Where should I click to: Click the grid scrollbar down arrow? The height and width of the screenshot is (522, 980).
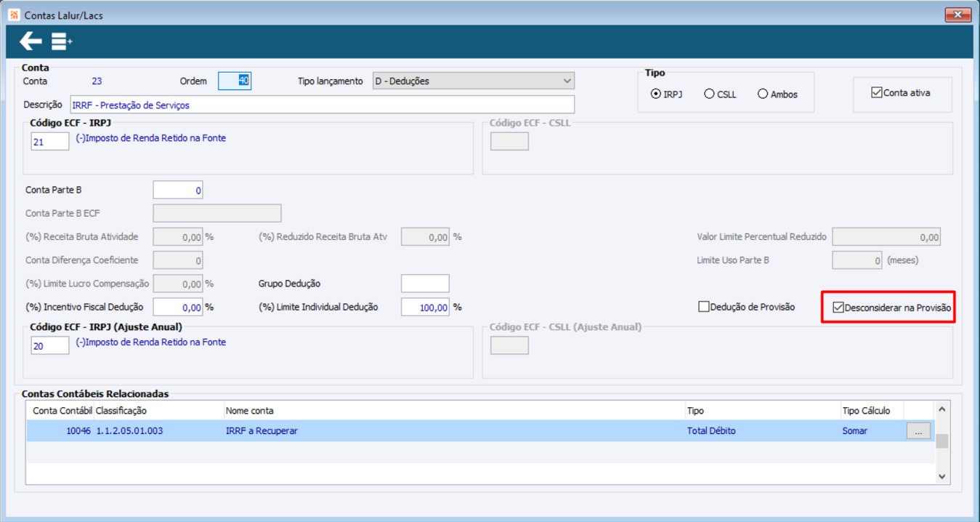[941, 477]
